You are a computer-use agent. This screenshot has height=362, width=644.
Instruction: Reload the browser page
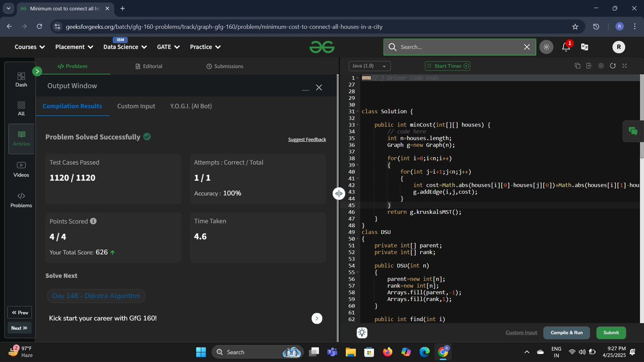[x=39, y=26]
